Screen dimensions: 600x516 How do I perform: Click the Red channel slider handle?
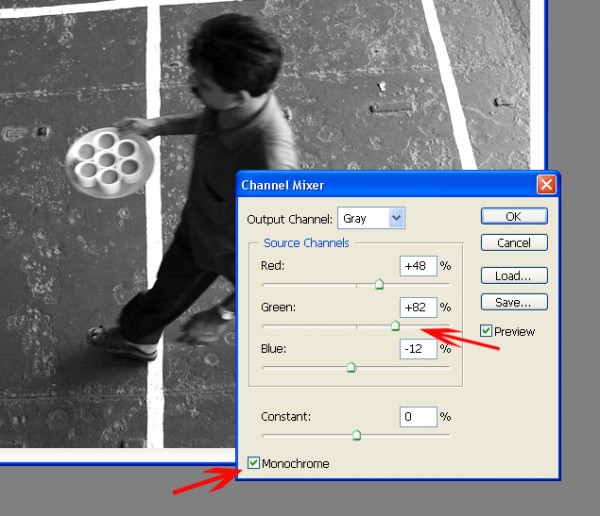[x=379, y=285]
